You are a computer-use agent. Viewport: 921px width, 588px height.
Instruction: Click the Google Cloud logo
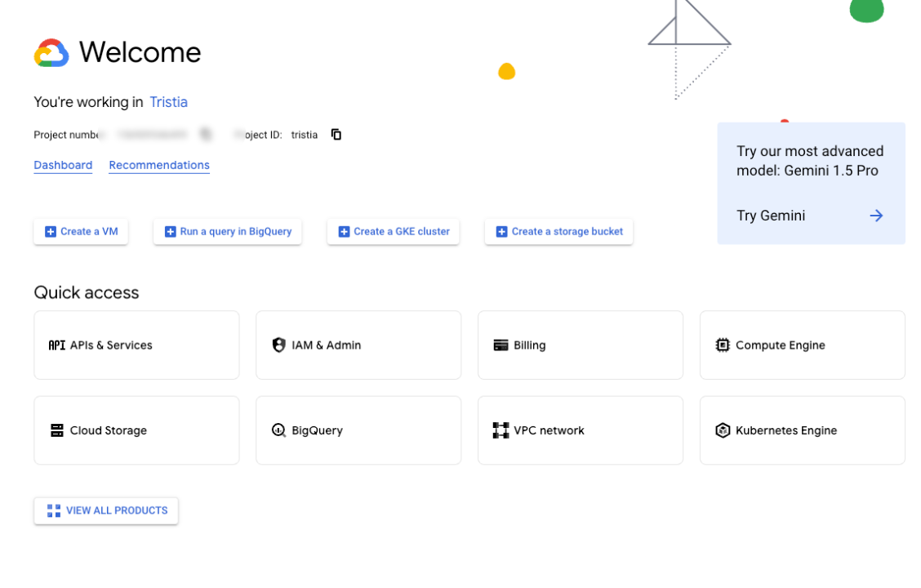coord(51,53)
